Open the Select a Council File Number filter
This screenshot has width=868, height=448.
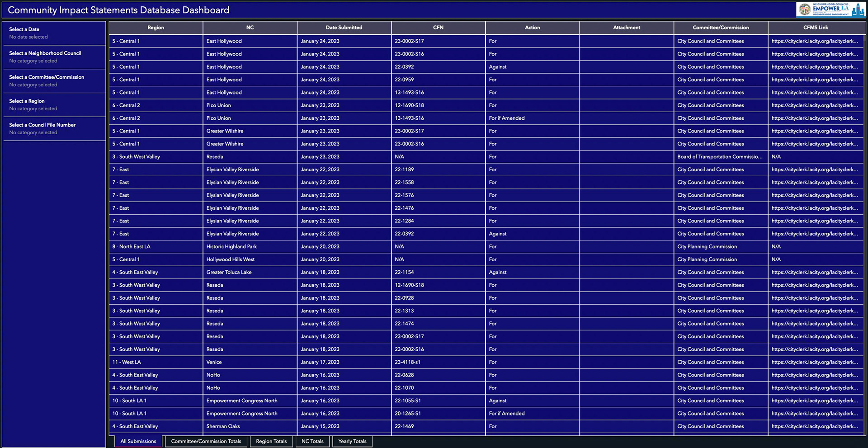[54, 129]
